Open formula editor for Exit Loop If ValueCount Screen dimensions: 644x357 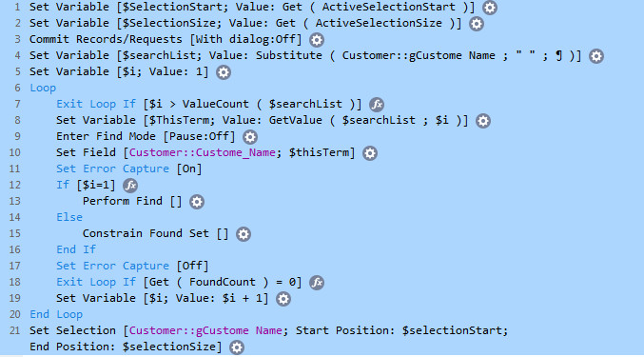pyautogui.click(x=377, y=105)
